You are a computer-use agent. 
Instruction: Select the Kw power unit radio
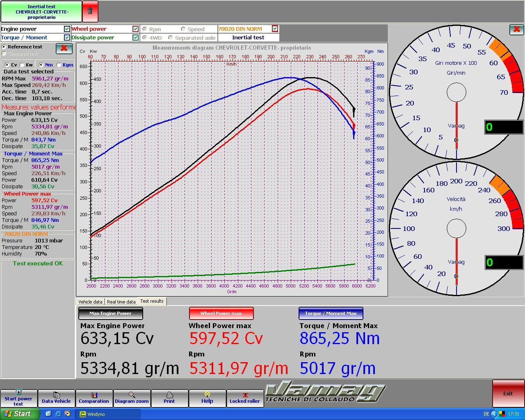point(23,65)
